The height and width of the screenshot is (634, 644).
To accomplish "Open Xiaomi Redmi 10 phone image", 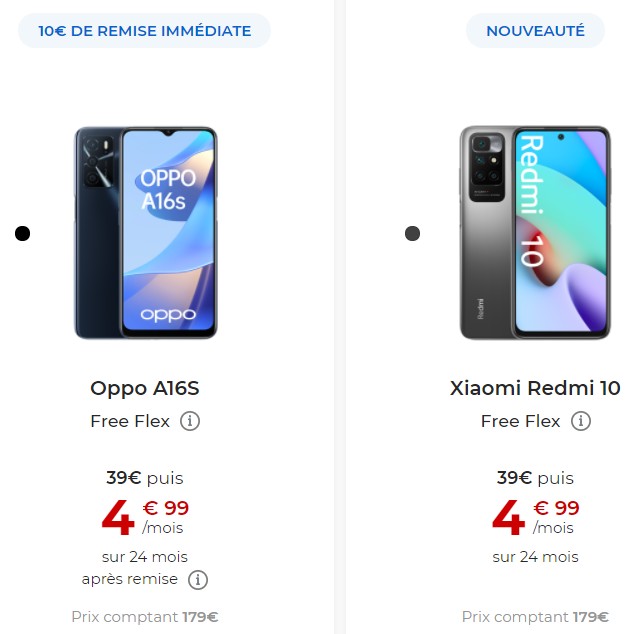I will pyautogui.click(x=535, y=232).
